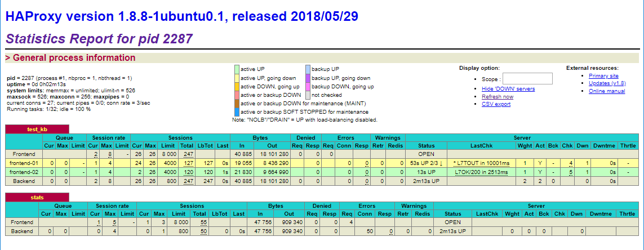Click the 'not checked' legend swatch
Viewport: 644px width, 250px height.
point(308,95)
